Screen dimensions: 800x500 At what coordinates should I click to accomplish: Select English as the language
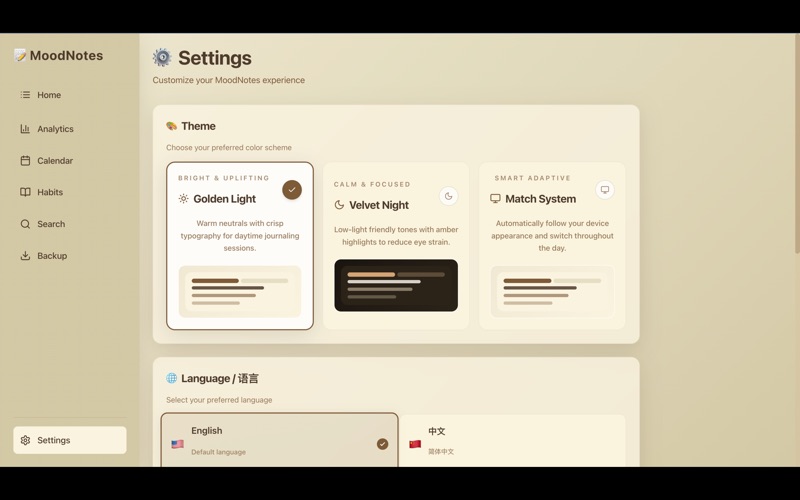(280, 440)
